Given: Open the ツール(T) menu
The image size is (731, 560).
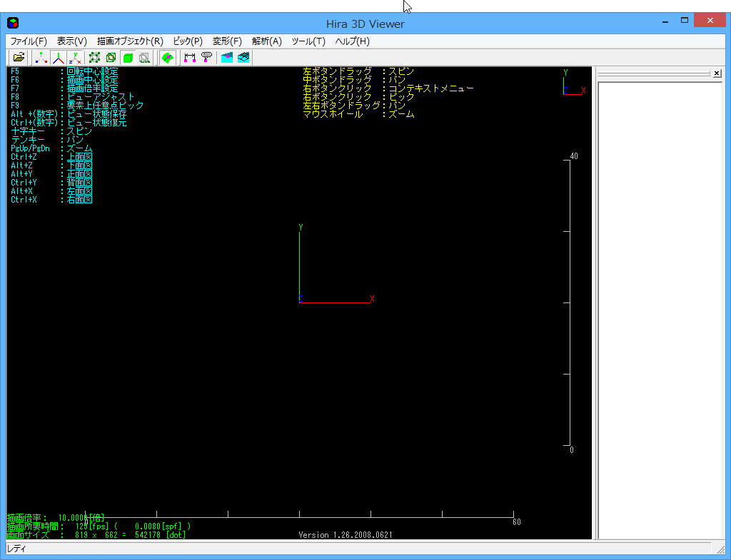Looking at the screenshot, I should click(x=308, y=41).
